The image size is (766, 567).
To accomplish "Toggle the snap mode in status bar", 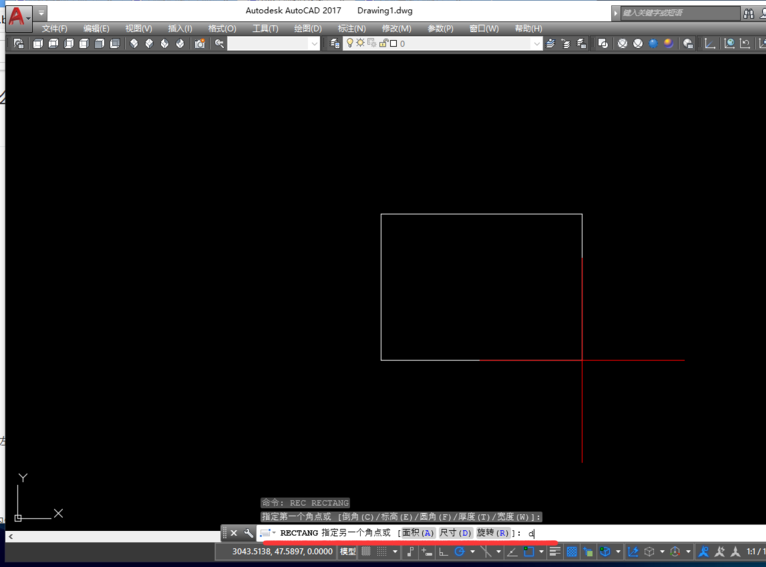I will [382, 552].
